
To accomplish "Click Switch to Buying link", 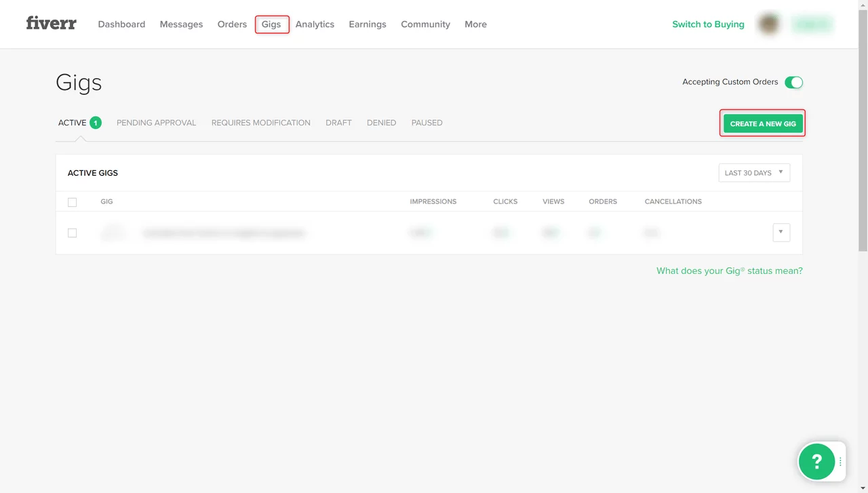I will point(708,24).
